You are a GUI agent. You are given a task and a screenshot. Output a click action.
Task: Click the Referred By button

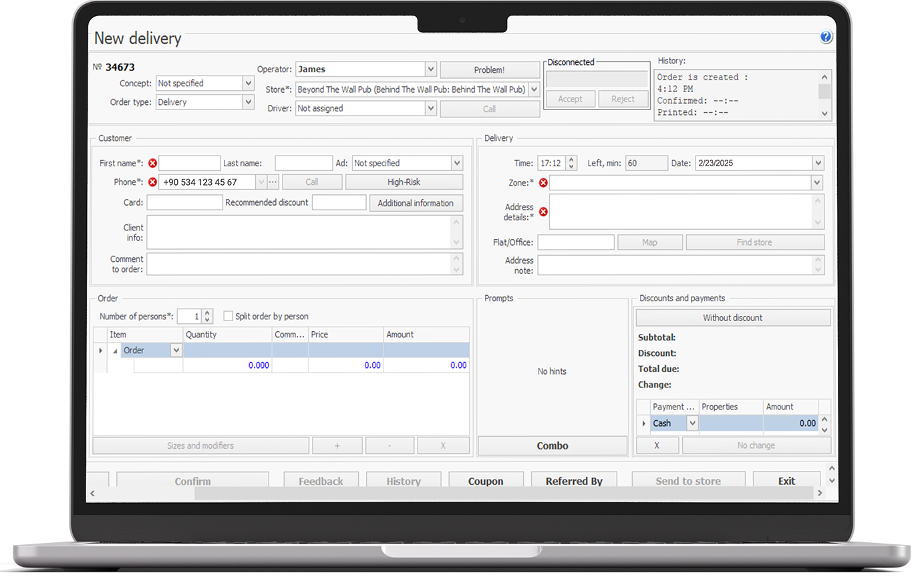click(574, 481)
